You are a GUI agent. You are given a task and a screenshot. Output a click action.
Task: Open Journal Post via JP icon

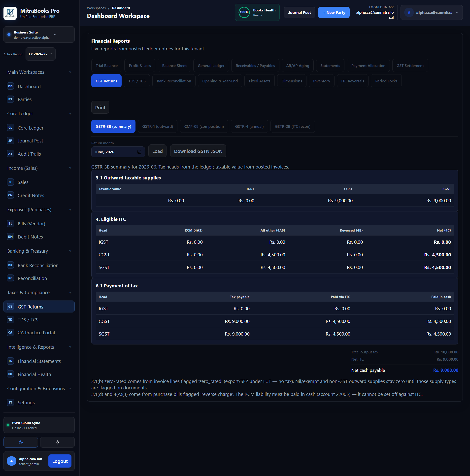point(10,141)
